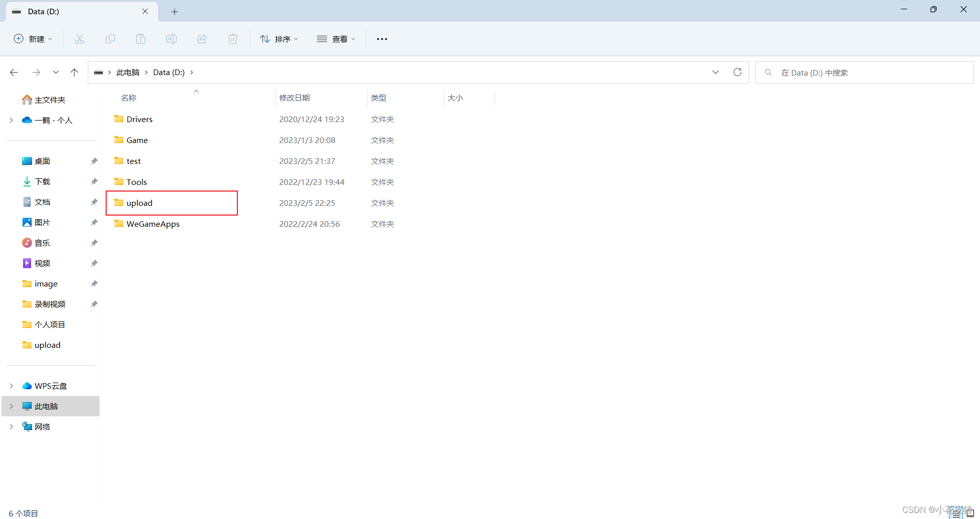Open 一鹤 - 个人 OneDrive in sidebar

click(x=53, y=120)
